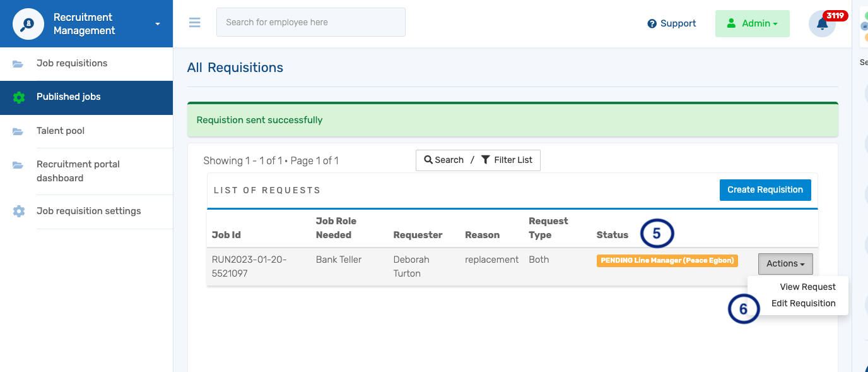
Task: Click the person icon in Admin button
Action: (731, 23)
